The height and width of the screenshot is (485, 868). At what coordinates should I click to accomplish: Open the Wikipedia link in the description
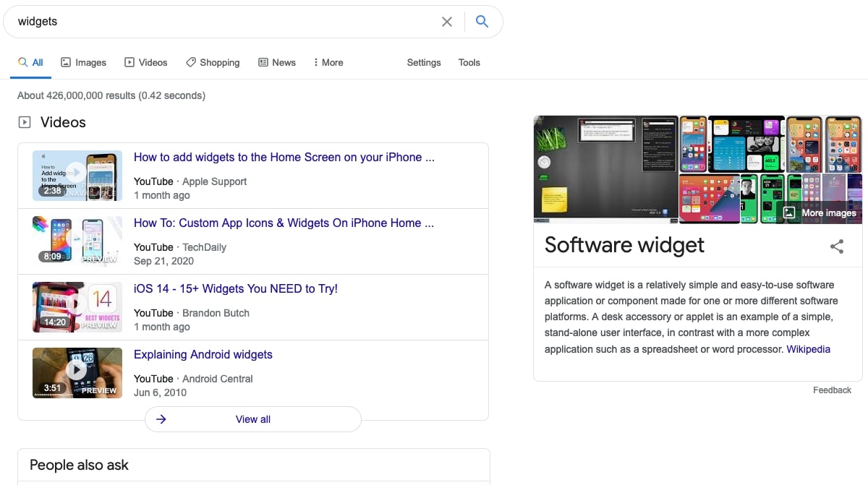[809, 349]
